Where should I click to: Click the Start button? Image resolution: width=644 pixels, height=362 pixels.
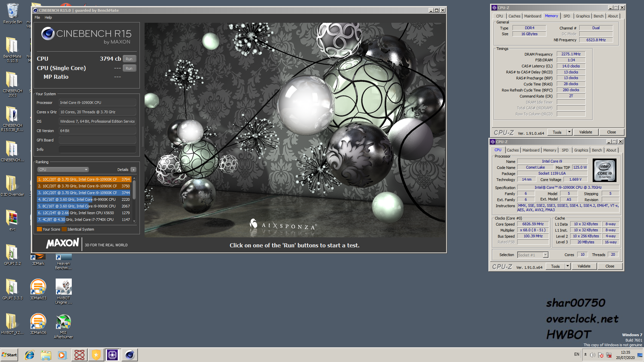[x=9, y=355]
